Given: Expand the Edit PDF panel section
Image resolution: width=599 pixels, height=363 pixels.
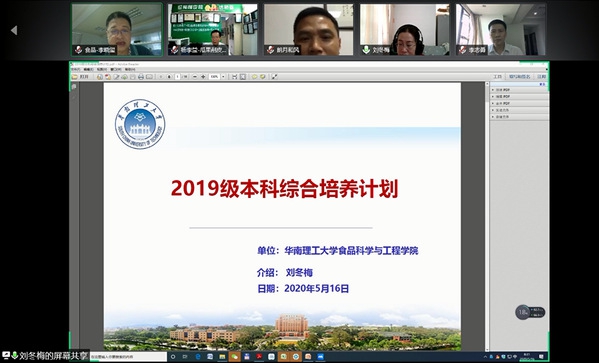Looking at the screenshot, I should tap(520, 97).
